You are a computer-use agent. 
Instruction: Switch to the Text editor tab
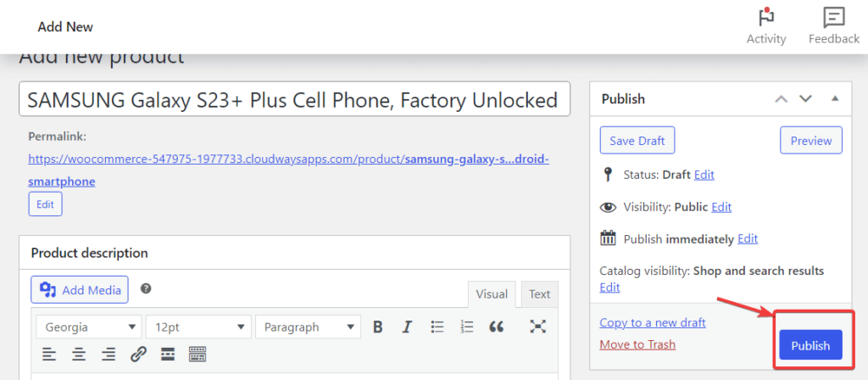click(540, 294)
